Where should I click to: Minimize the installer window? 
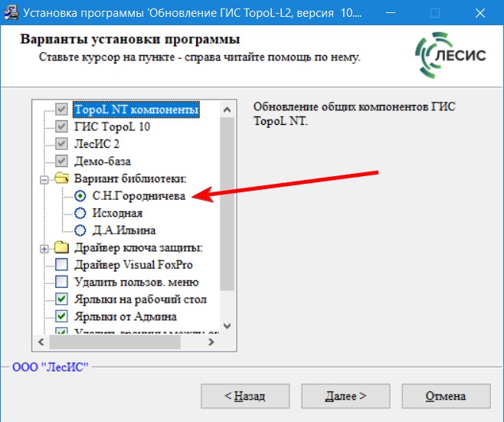coord(391,13)
